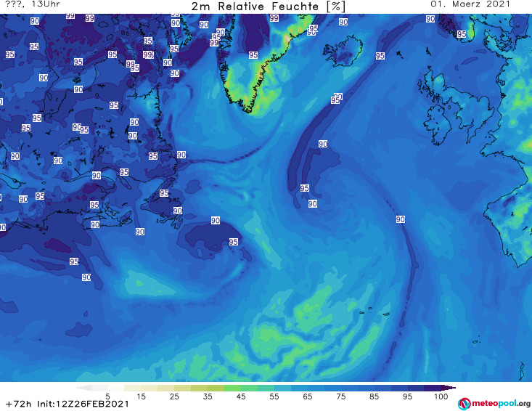Viewport: 532px width, 411px height.
Task: Click the "+72h" forecast hour text
Action: tap(19, 404)
